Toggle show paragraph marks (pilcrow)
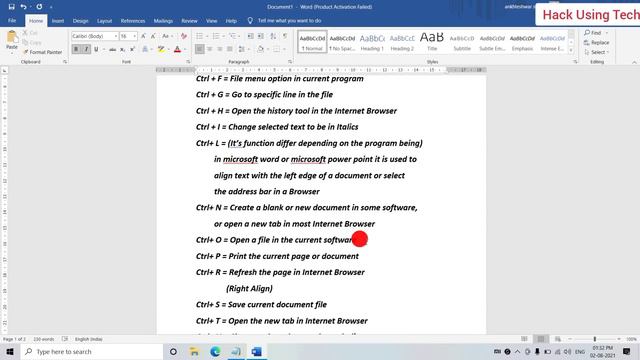Image resolution: width=640 pixels, height=360 pixels. (x=285, y=36)
